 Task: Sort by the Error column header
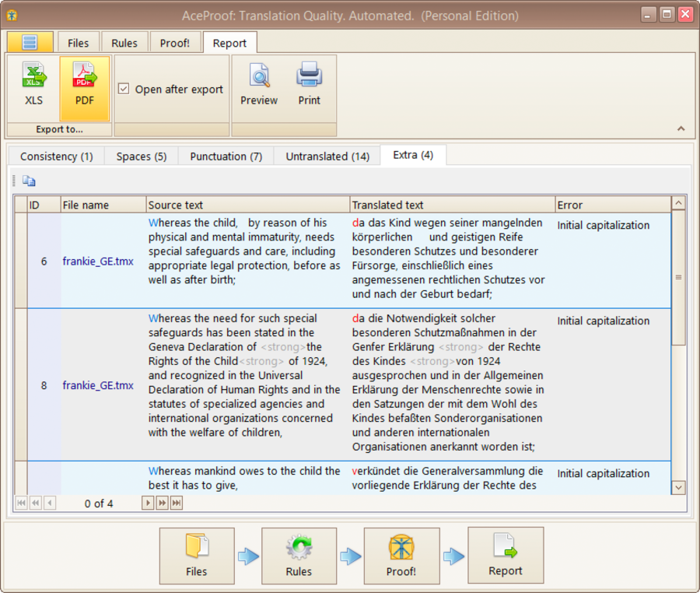click(x=613, y=205)
